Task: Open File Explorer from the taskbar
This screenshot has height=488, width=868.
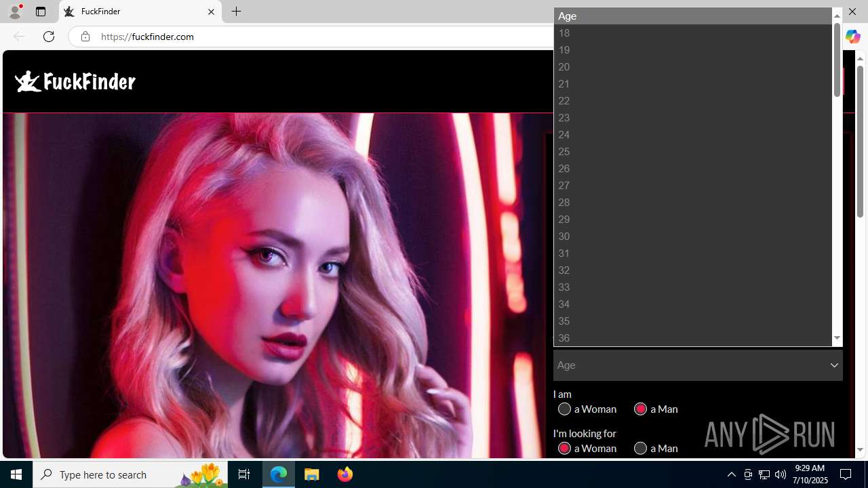Action: (x=312, y=474)
